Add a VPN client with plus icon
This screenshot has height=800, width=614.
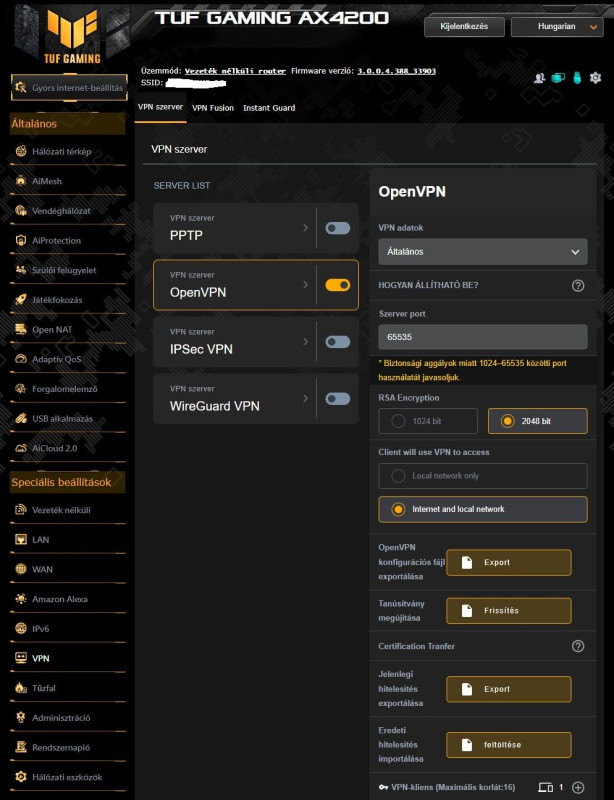coord(578,787)
